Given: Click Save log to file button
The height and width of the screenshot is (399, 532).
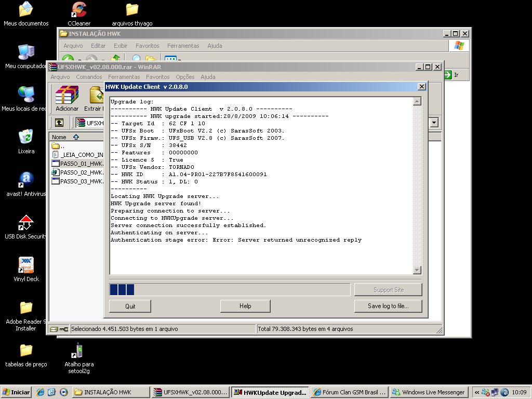Looking at the screenshot, I should (388, 306).
